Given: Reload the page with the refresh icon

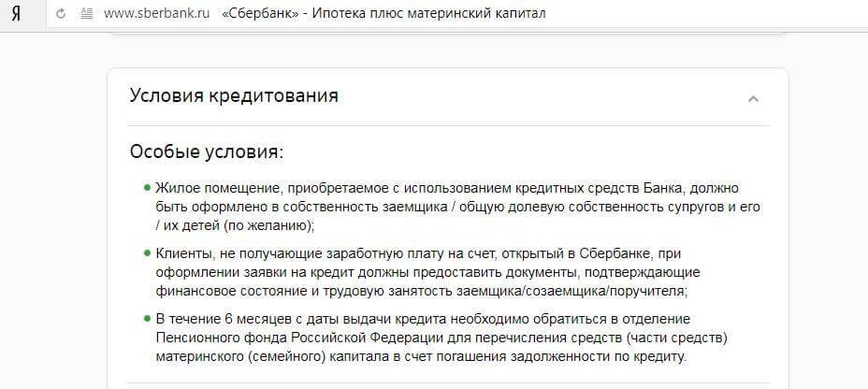Looking at the screenshot, I should (61, 14).
